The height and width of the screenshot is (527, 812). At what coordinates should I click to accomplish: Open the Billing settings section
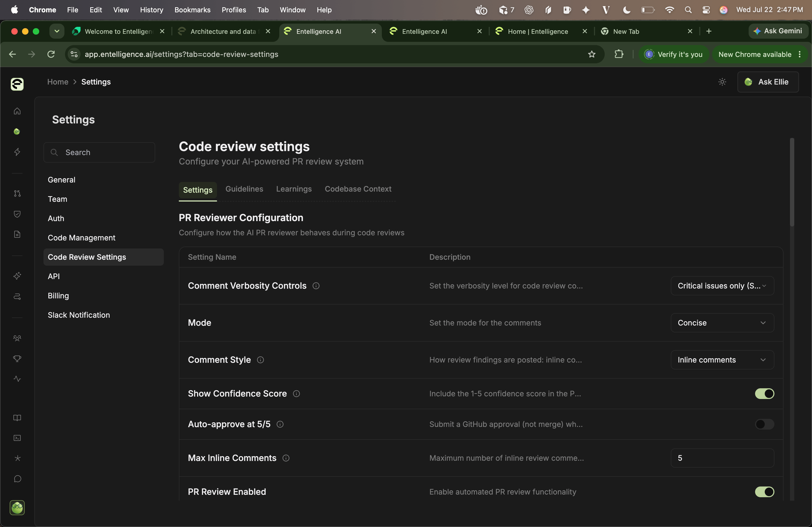58,296
